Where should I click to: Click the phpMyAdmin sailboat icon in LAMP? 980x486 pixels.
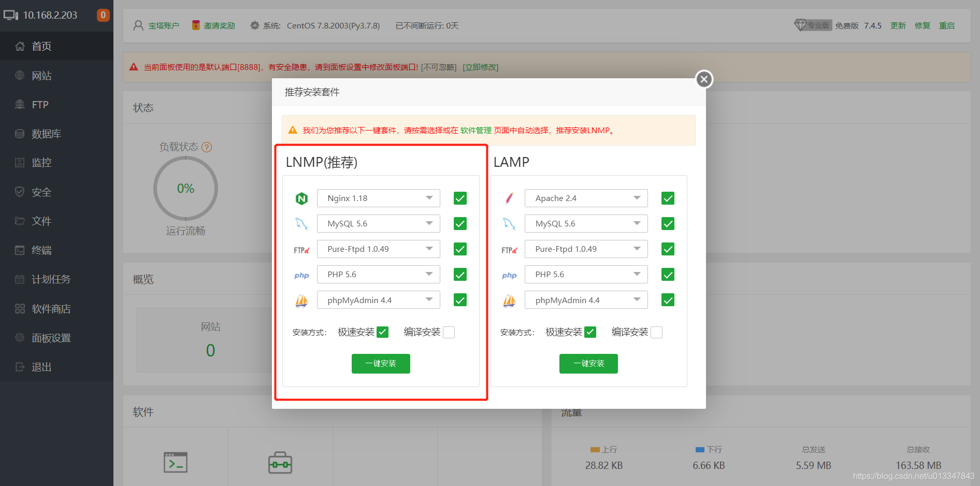509,301
